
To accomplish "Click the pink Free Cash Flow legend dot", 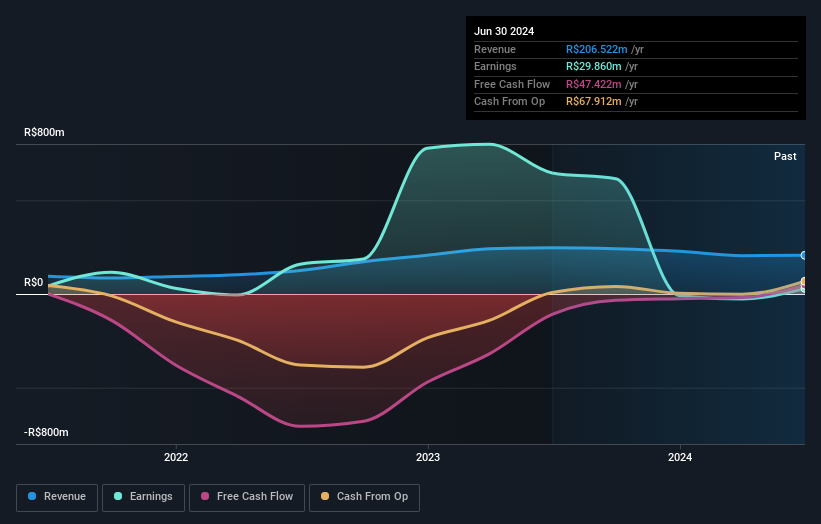I will pyautogui.click(x=205, y=496).
